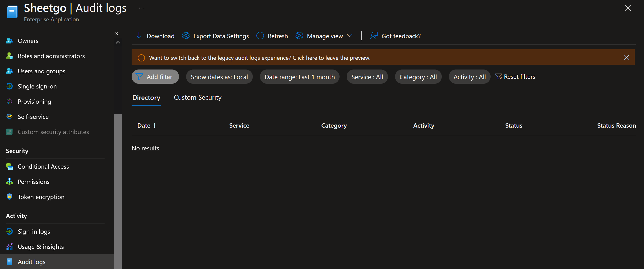Click the Manage view gear icon
Image resolution: width=644 pixels, height=269 pixels.
pos(299,36)
